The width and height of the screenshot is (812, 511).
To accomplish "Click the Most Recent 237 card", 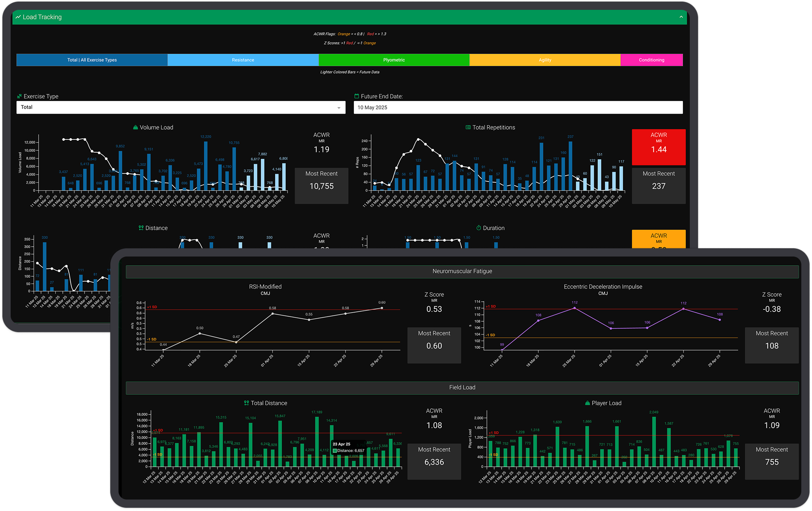I will click(659, 186).
